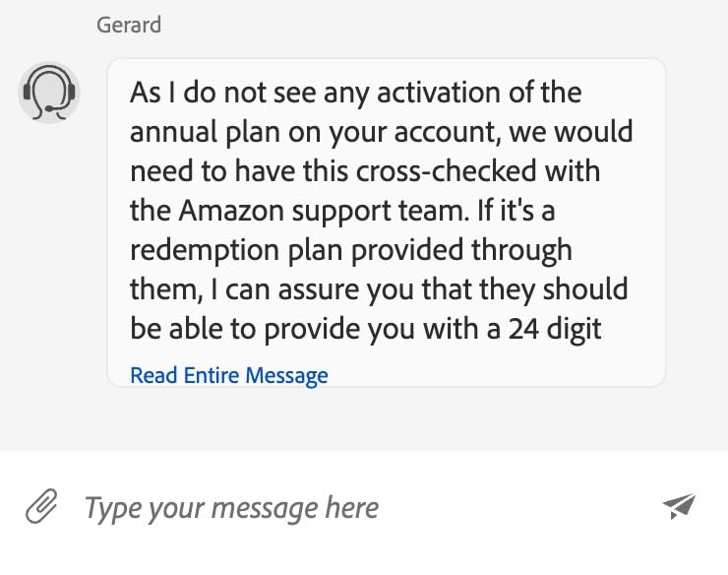Click the text mentioning Amazon support team
The width and height of the screenshot is (728, 575).
[x=325, y=211]
